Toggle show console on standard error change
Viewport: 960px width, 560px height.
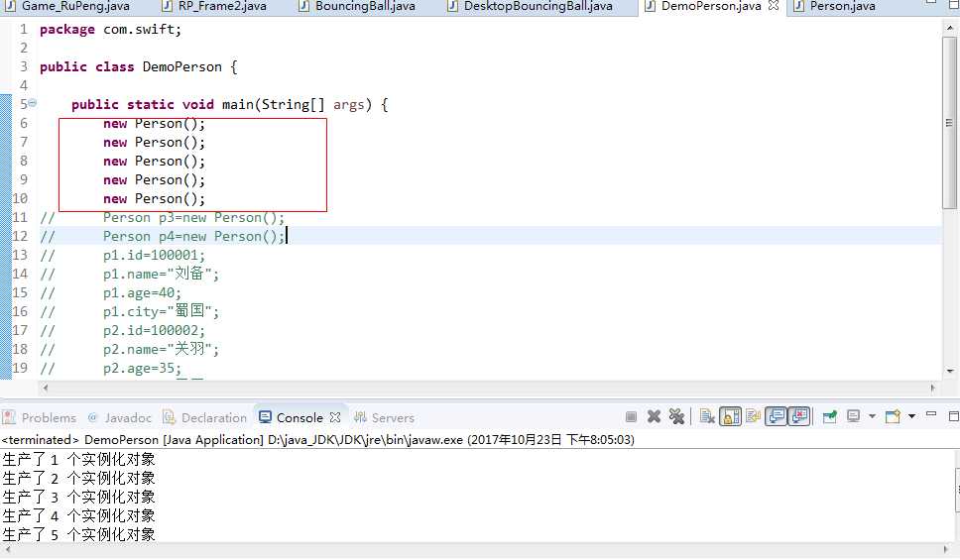point(799,417)
